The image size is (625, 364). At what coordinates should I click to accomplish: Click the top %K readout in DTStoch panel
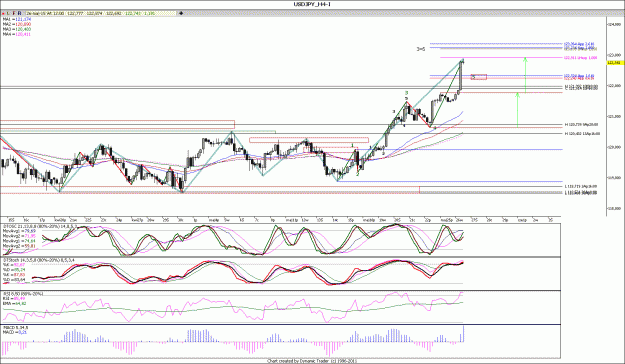14,265
